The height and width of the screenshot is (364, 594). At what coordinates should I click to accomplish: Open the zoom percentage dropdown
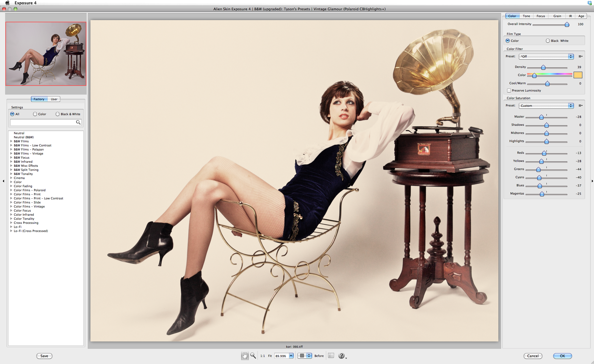[291, 356]
